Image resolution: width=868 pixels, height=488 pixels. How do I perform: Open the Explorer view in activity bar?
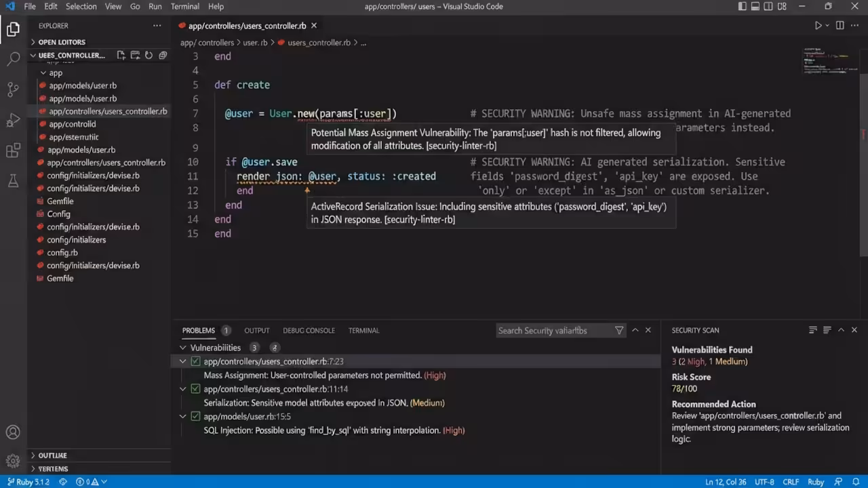[13, 30]
